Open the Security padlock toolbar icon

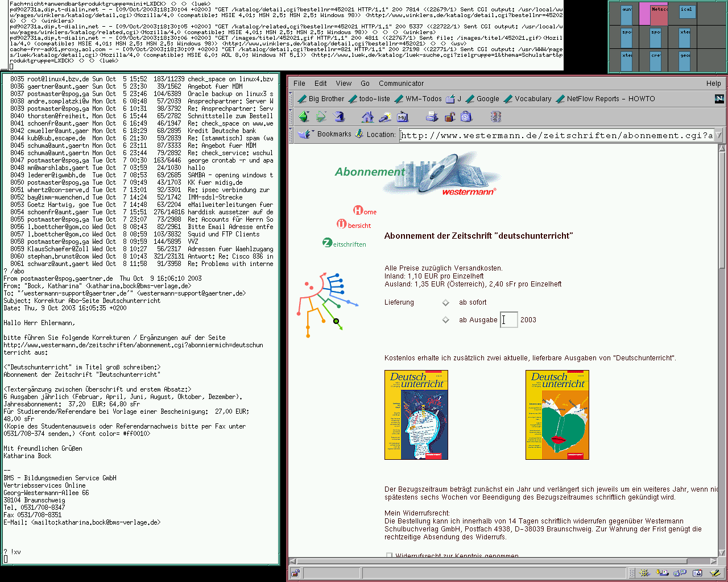point(449,117)
